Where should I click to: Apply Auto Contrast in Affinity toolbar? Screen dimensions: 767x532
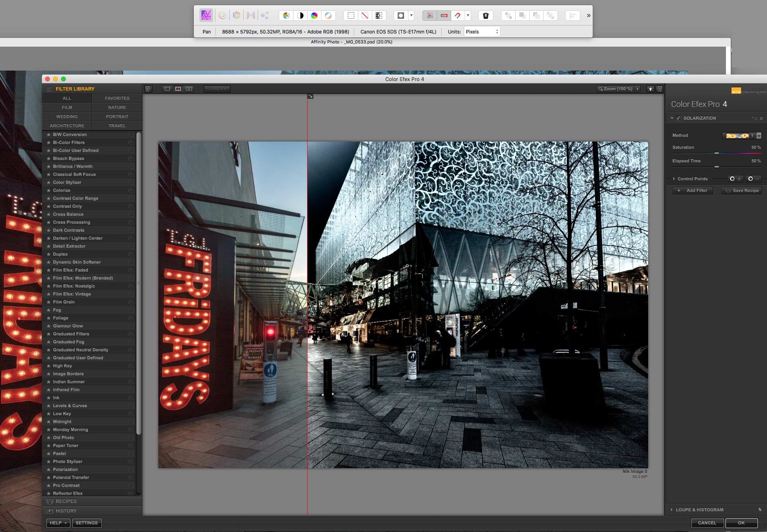[300, 16]
